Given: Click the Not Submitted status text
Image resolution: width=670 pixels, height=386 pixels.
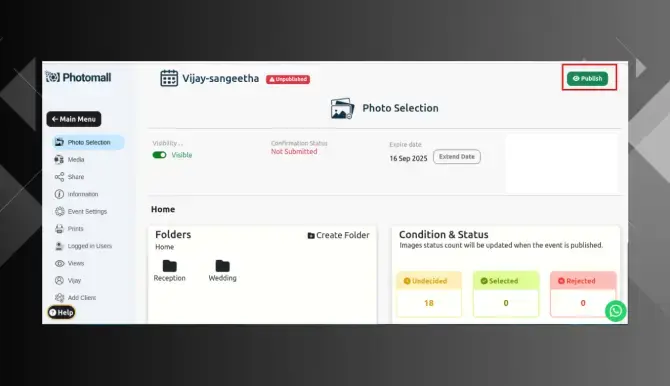Looking at the screenshot, I should tap(294, 151).
